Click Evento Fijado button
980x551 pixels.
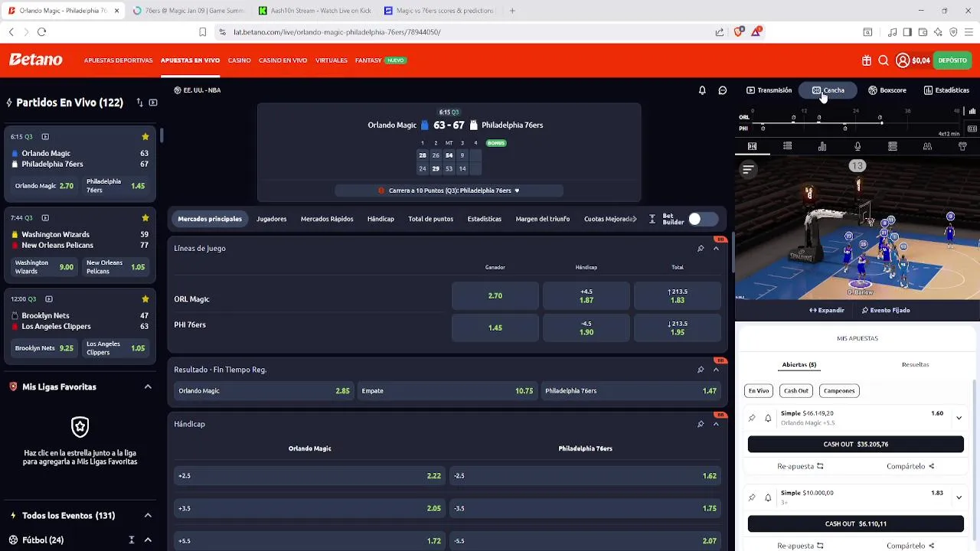click(x=886, y=311)
